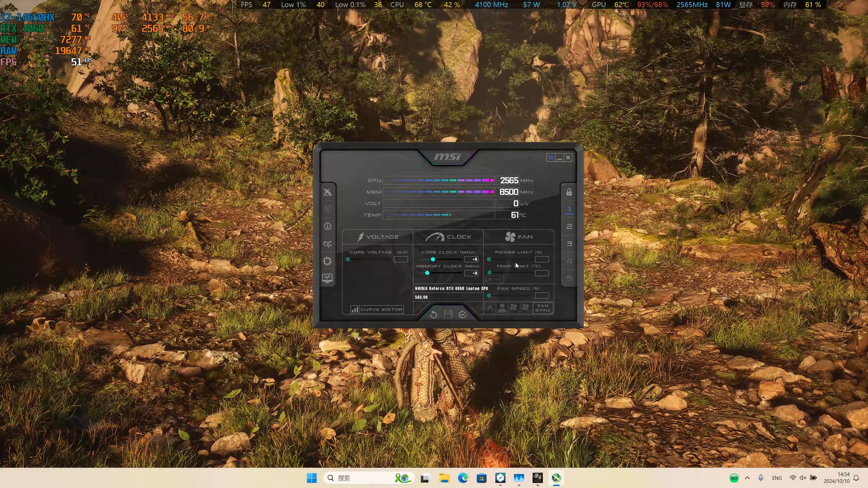Open File Explorer from the taskbar
Screen dimensions: 868x488
coord(444,478)
